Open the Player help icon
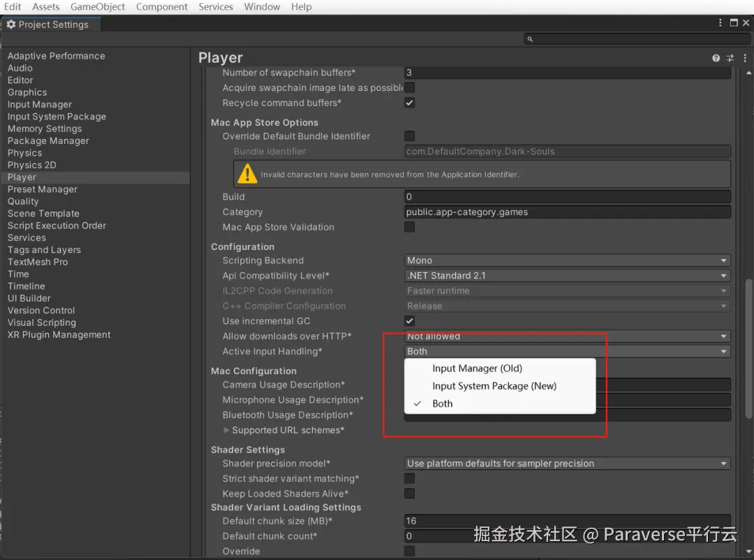Screen dimensions: 754x560 pyautogui.click(x=716, y=58)
